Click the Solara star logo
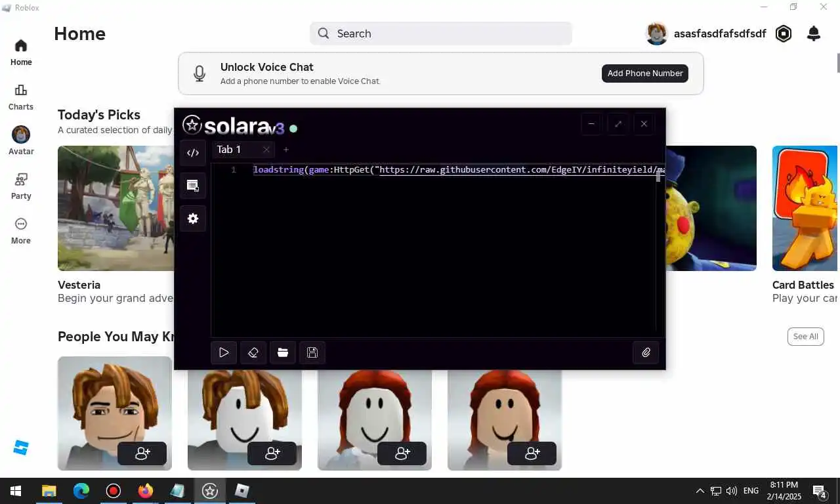 192,125
